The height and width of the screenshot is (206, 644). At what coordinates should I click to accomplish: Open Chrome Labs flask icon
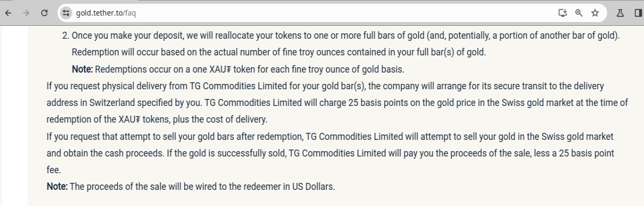coord(620,13)
